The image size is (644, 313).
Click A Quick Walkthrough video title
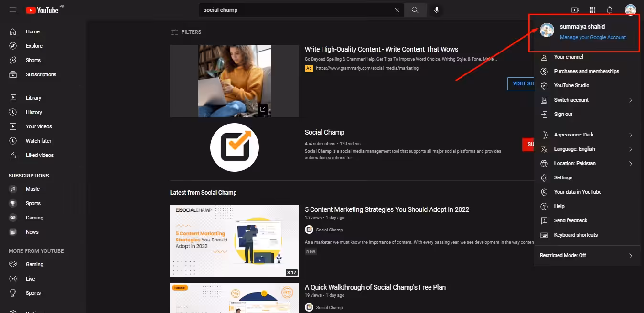[375, 287]
